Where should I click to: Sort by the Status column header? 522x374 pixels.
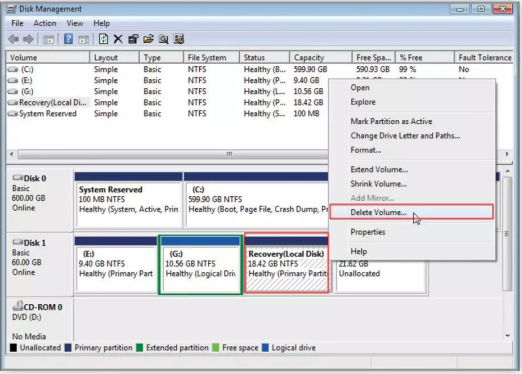(x=264, y=58)
